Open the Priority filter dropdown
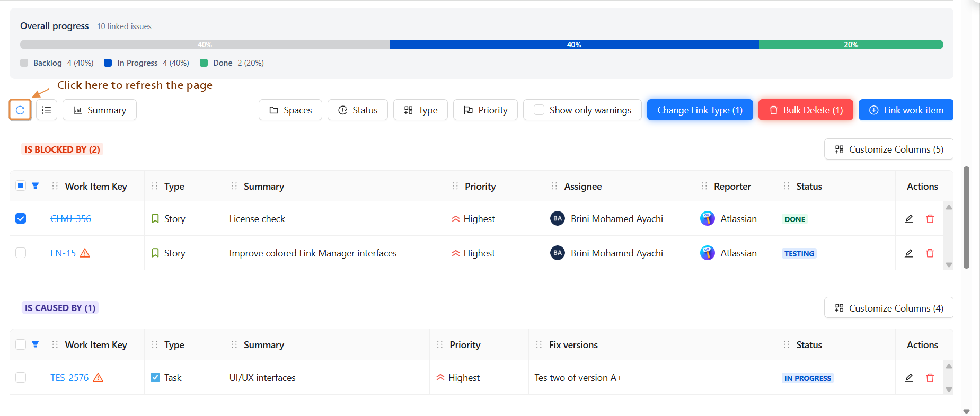980x416 pixels. point(485,110)
